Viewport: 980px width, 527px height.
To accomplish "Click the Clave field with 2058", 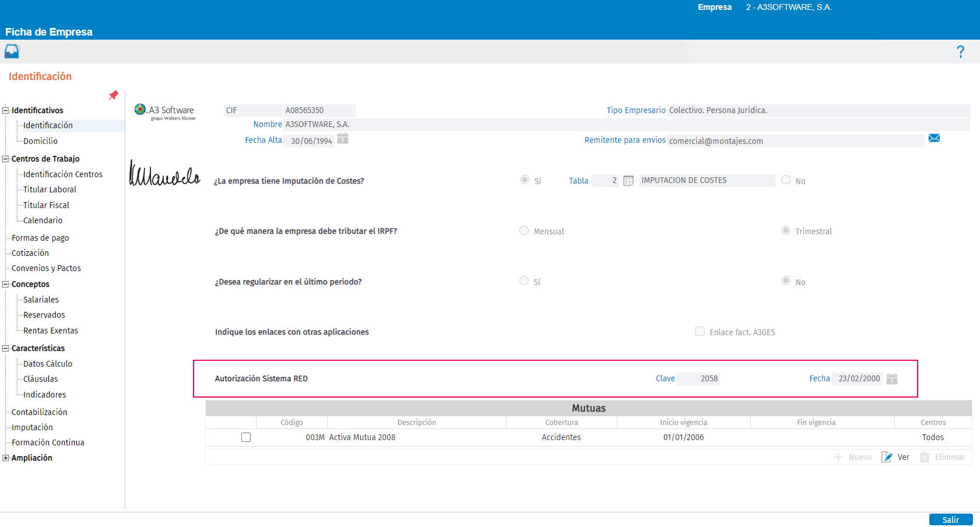I will coord(698,379).
